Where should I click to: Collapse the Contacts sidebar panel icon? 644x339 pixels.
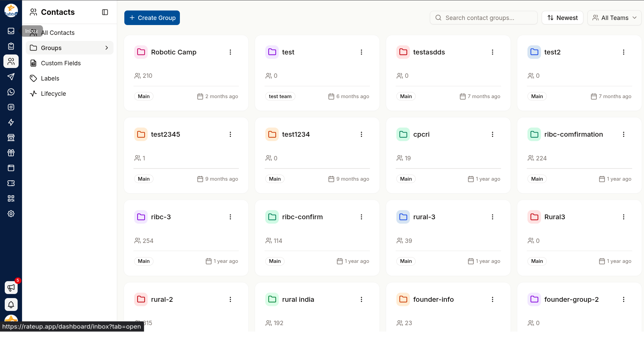105,12
